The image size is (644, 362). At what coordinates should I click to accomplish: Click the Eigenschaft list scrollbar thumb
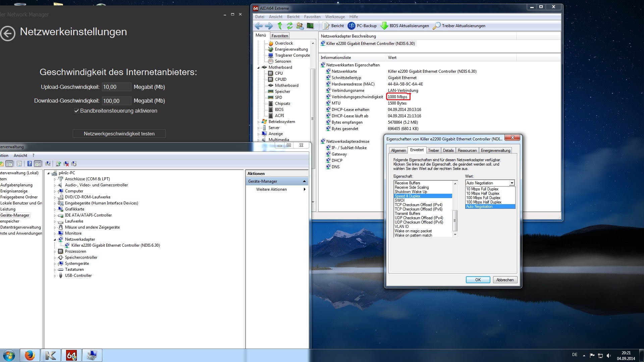tap(455, 221)
